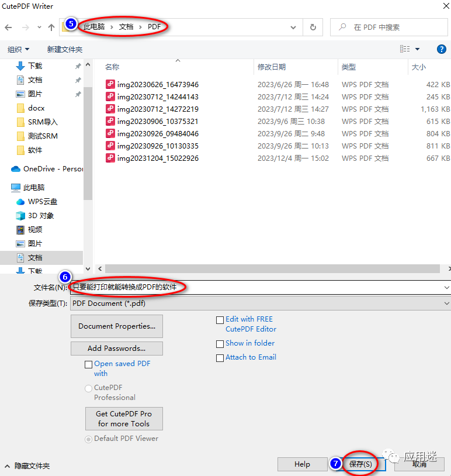The image size is (451, 476).
Task: Click horizontal scrollbar of file list
Action: [272, 268]
